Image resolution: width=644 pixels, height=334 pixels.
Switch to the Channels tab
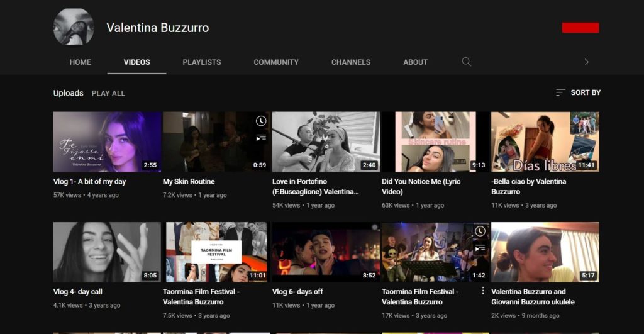[351, 62]
